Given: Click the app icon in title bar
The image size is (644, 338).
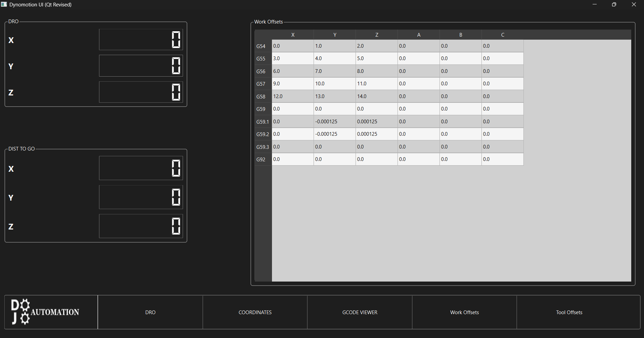Looking at the screenshot, I should pyautogui.click(x=4, y=4).
